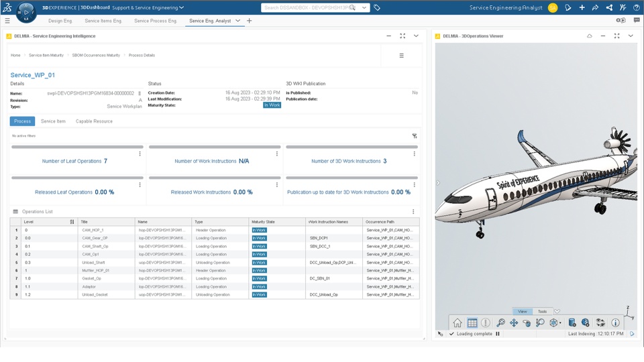Select the CAM_Gear_OP row in Operations List
This screenshot has height=362, width=644.
[215, 238]
